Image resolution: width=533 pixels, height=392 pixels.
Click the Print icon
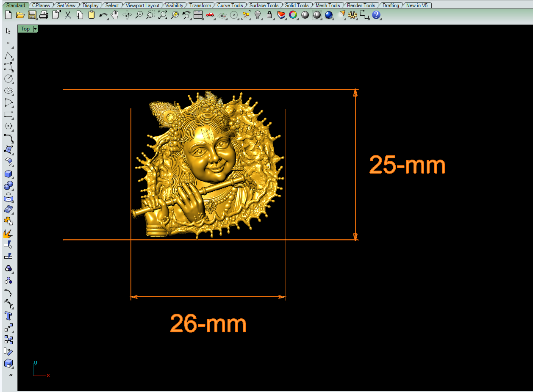pos(44,15)
